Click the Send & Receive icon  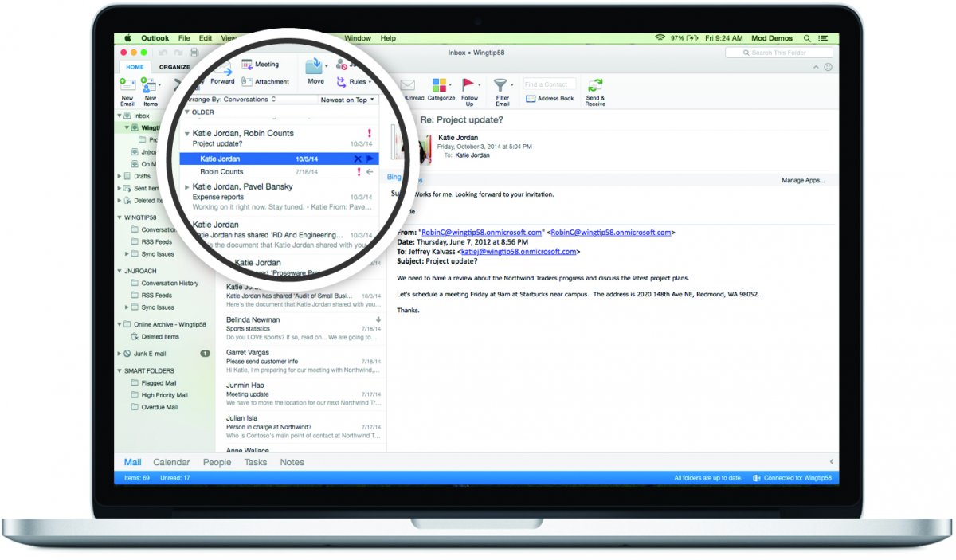pos(594,85)
